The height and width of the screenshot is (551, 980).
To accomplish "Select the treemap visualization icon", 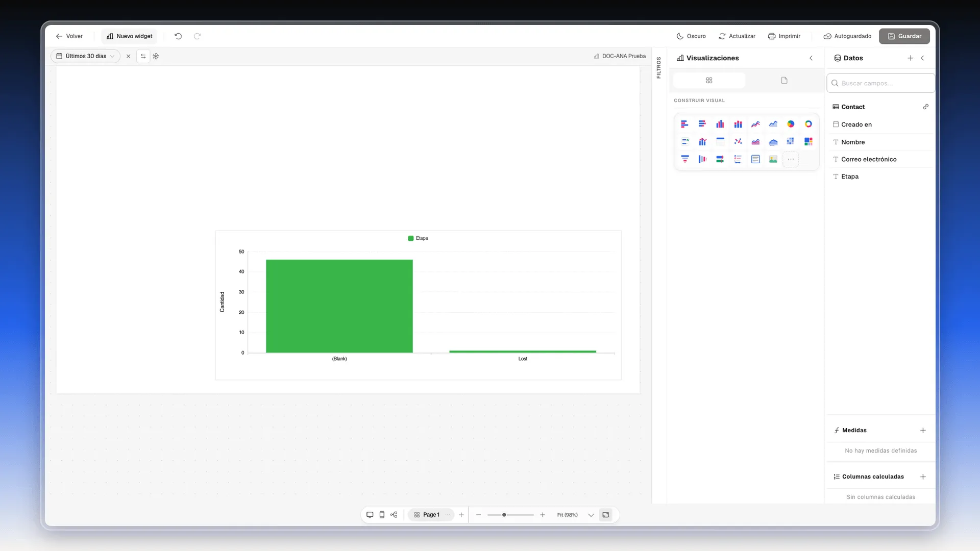I will coord(808,141).
